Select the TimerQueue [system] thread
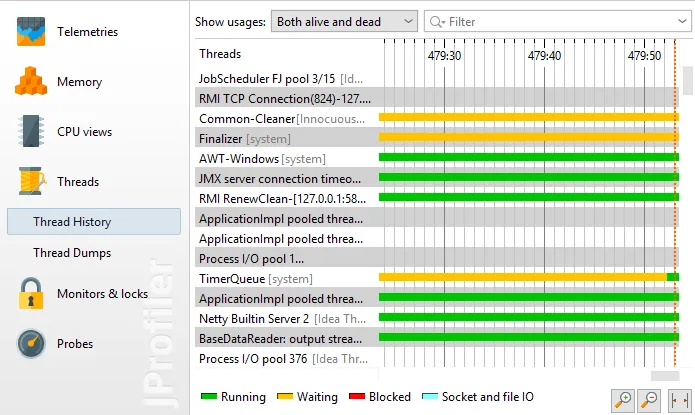 tap(256, 279)
